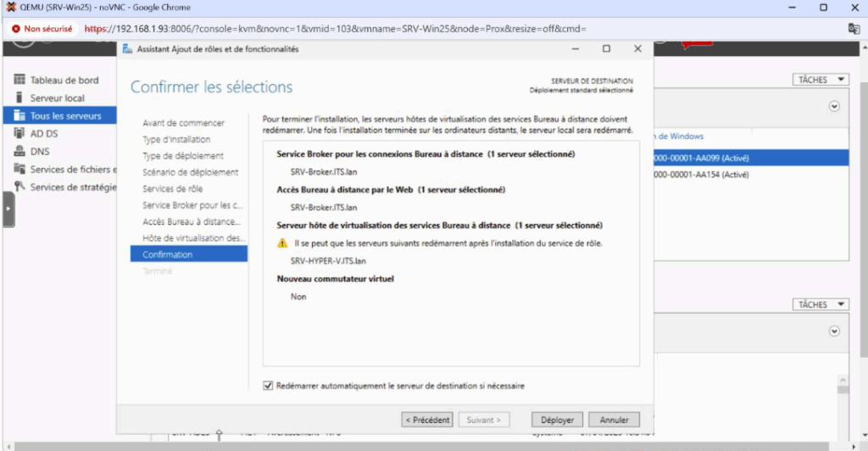Click the Non value under commutateur virtuel
The width and height of the screenshot is (868, 451).
coord(298,297)
